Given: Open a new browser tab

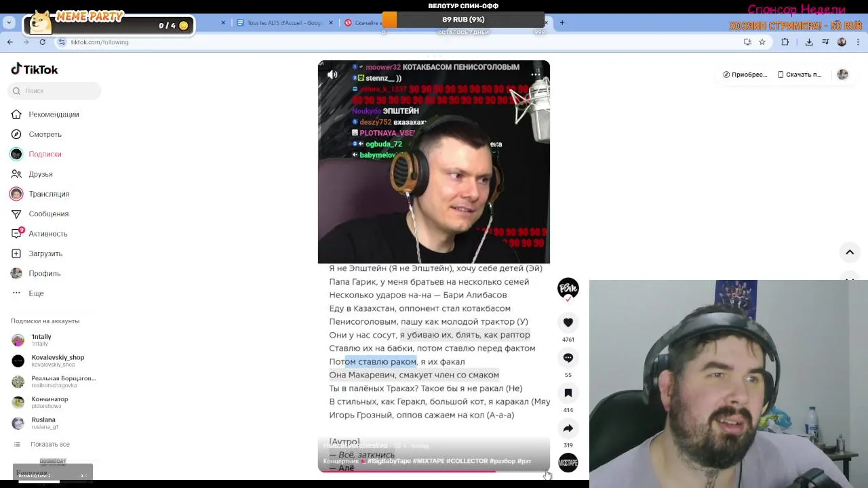Looking at the screenshot, I should 562,23.
